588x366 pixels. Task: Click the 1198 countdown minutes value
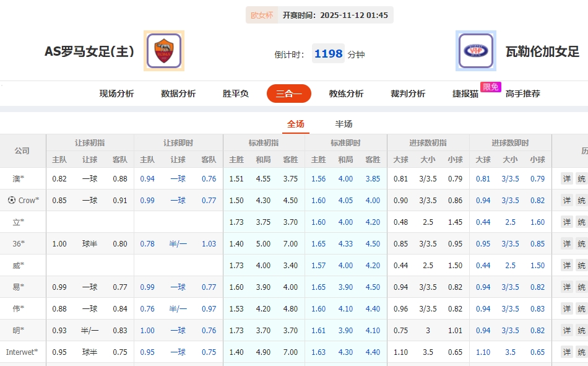tap(328, 54)
